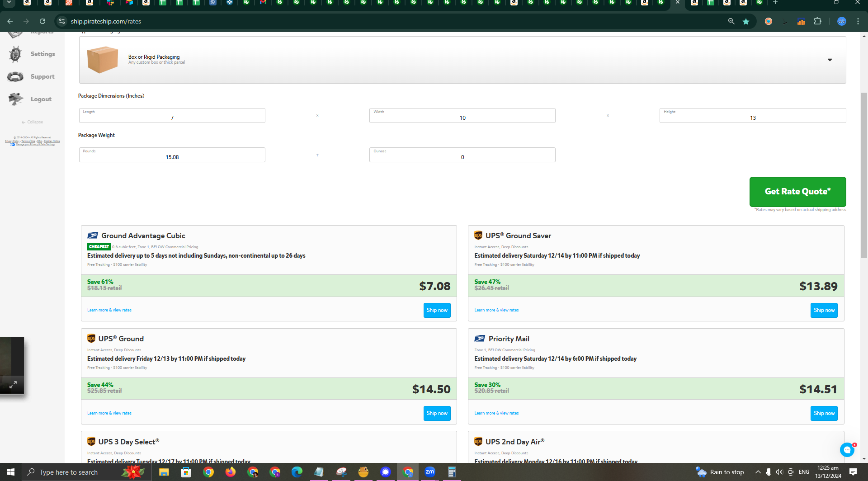Viewport: 868px width, 481px height.
Task: Open the browser Extensions puzzle icon
Action: [817, 21]
